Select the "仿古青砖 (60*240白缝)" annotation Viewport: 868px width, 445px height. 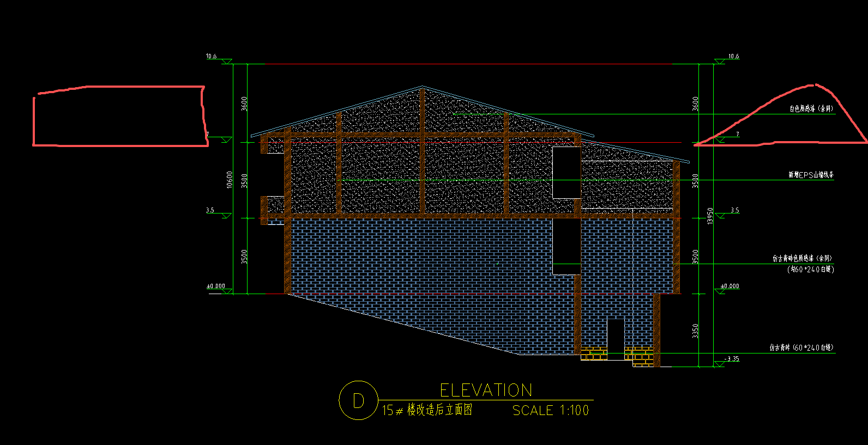(x=801, y=348)
